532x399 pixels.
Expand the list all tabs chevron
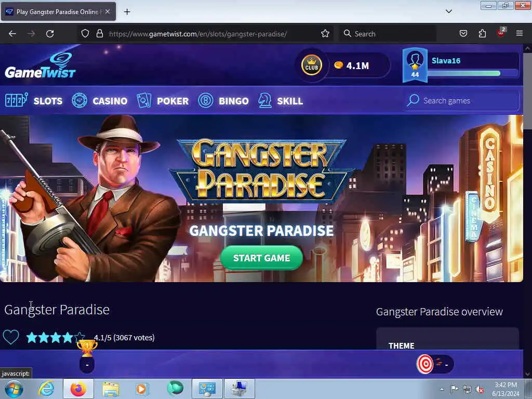pos(448,11)
